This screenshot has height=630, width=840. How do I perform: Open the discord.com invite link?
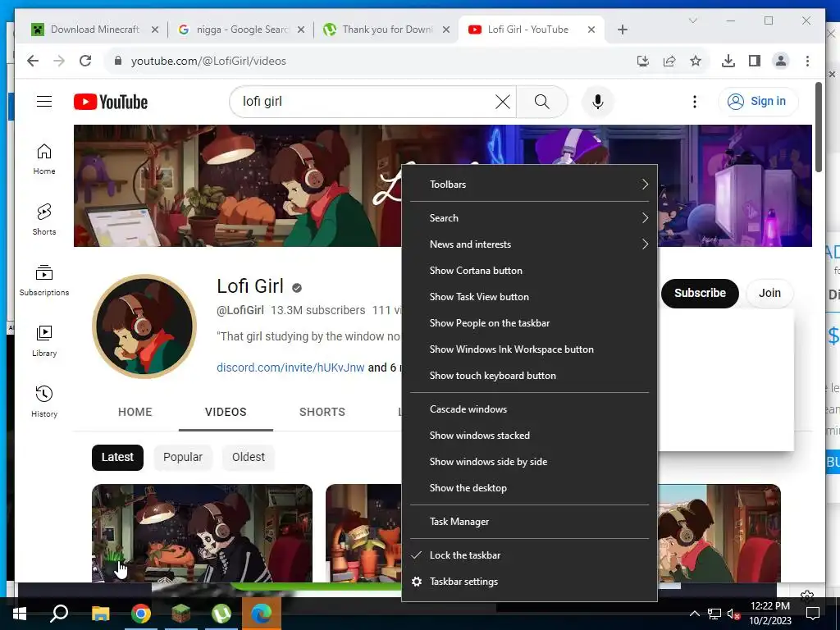290,367
